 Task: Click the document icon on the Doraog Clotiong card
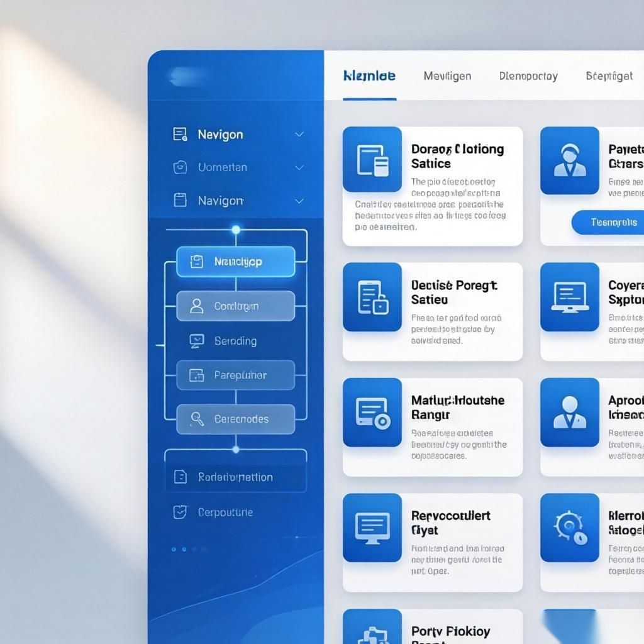372,160
